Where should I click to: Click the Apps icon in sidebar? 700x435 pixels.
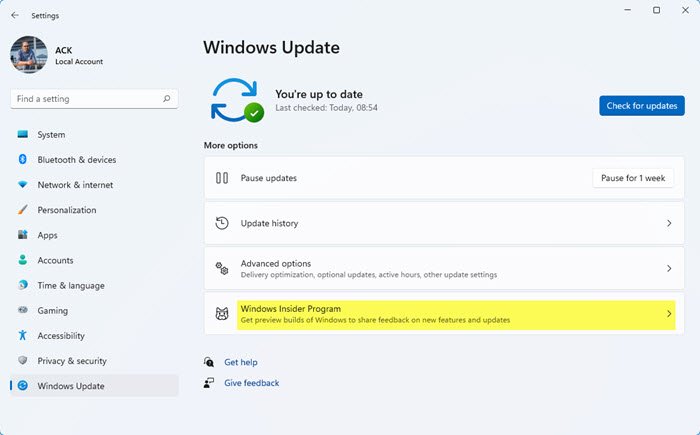coord(22,234)
